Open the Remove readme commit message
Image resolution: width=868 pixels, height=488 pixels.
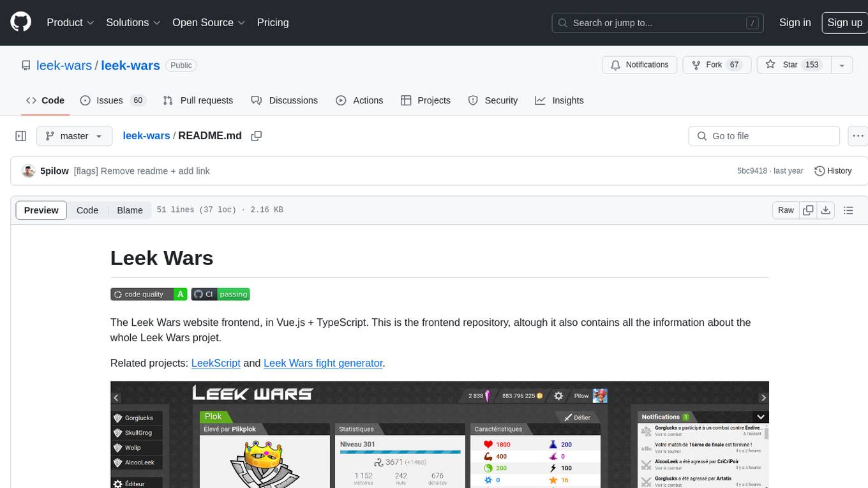tap(142, 171)
